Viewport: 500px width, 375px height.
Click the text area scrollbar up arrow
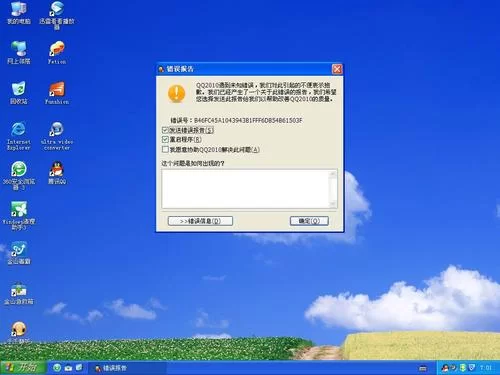[x=333, y=174]
